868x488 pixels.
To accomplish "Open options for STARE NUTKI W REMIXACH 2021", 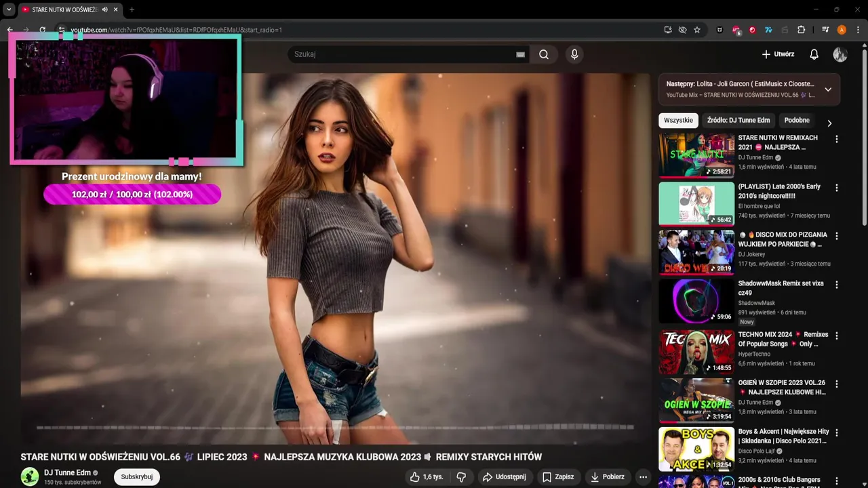I will [836, 139].
